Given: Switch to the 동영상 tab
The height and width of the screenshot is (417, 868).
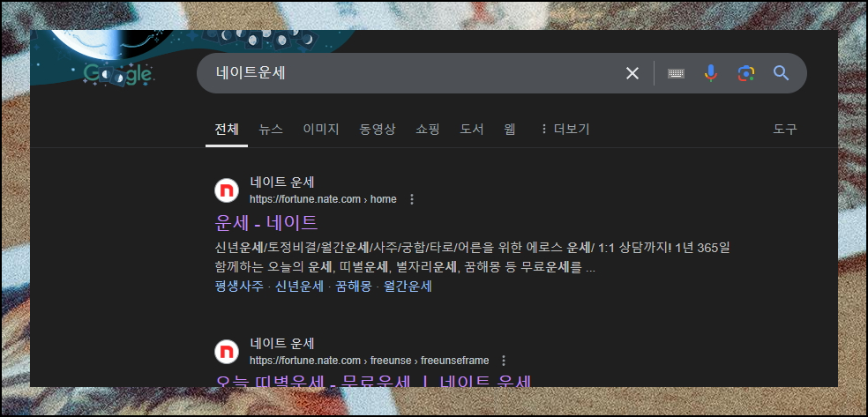Looking at the screenshot, I should pyautogui.click(x=378, y=130).
